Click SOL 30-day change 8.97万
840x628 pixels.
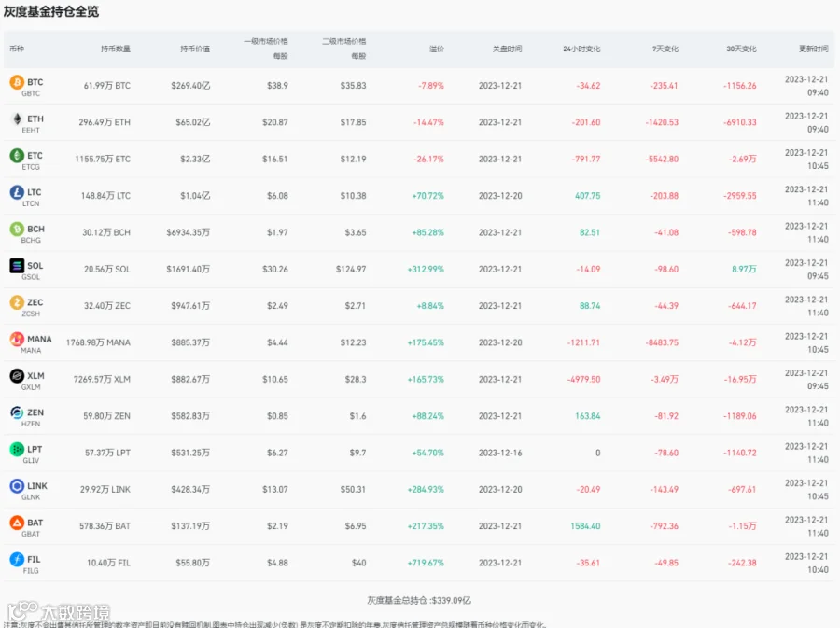click(744, 270)
